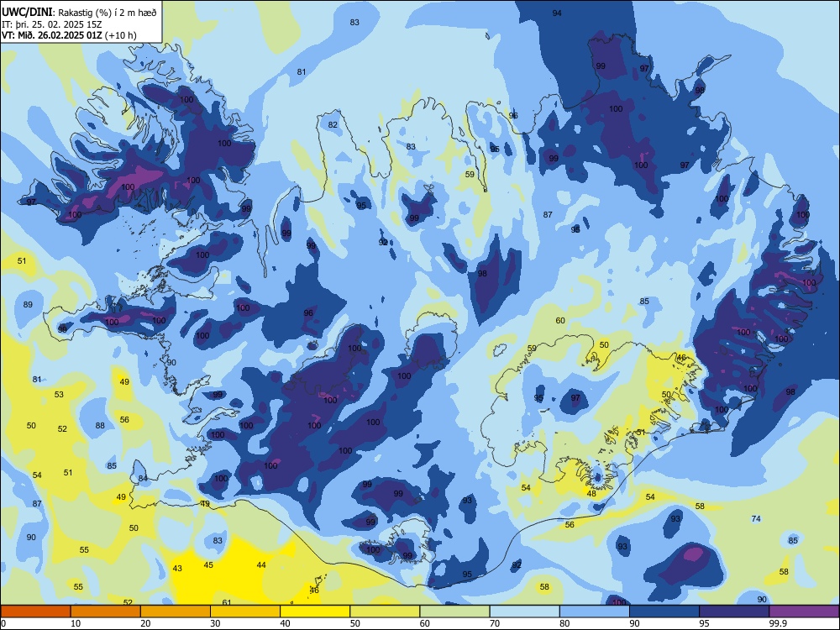The width and height of the screenshot is (840, 630).
Task: Click the 80–90 light blue legend swatch
Action: click(x=595, y=612)
